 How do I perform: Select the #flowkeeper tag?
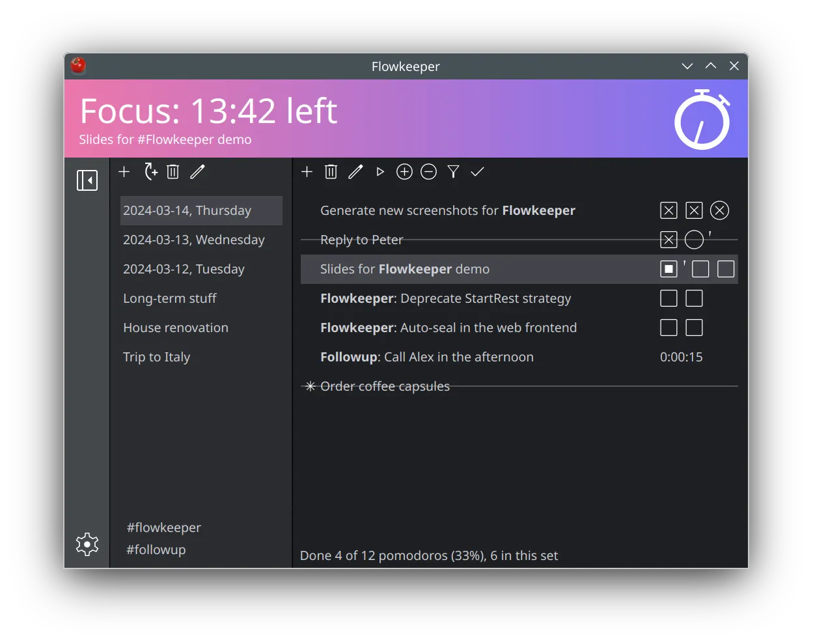click(164, 527)
